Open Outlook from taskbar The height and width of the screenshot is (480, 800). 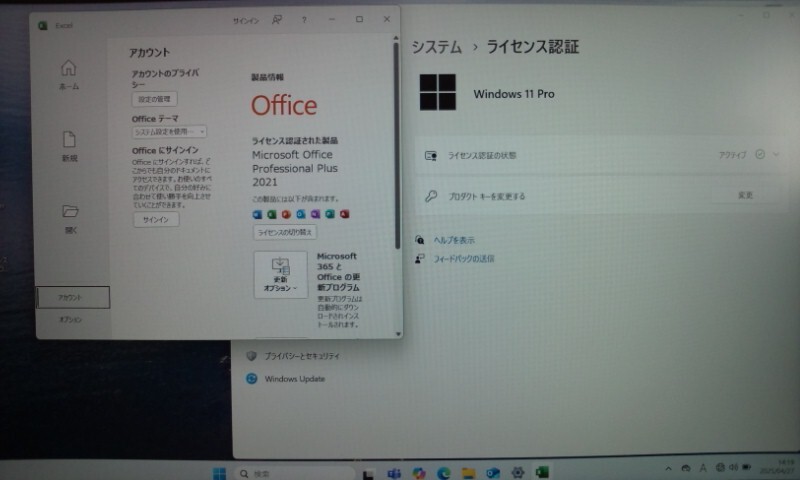point(493,473)
